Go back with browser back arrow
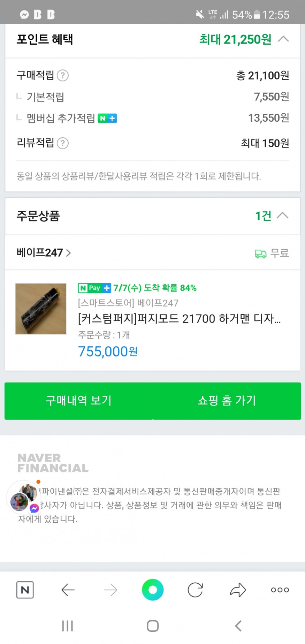Screen dimensions: 305x644 click(68, 590)
